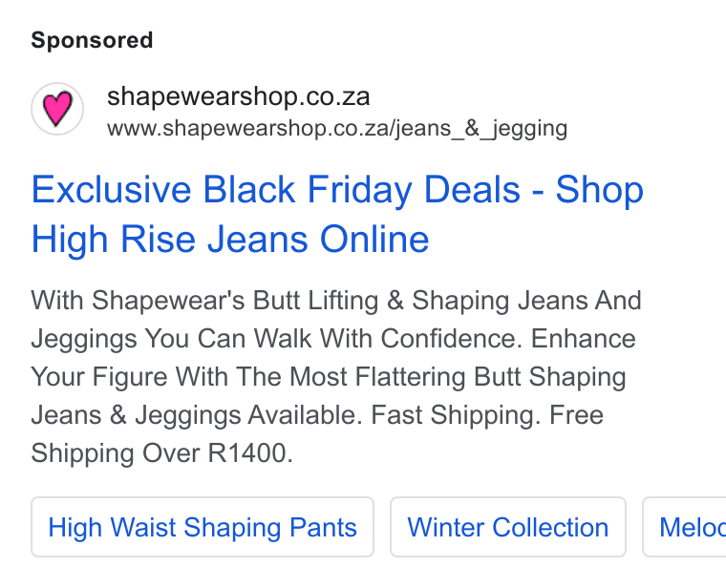Click the Fast Shipping text in the description

(x=456, y=414)
